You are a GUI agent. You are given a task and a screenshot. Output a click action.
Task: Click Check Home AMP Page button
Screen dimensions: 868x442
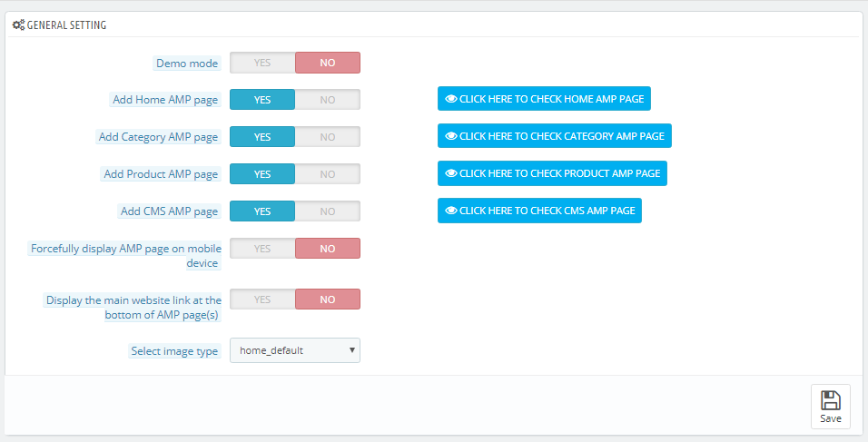click(544, 99)
